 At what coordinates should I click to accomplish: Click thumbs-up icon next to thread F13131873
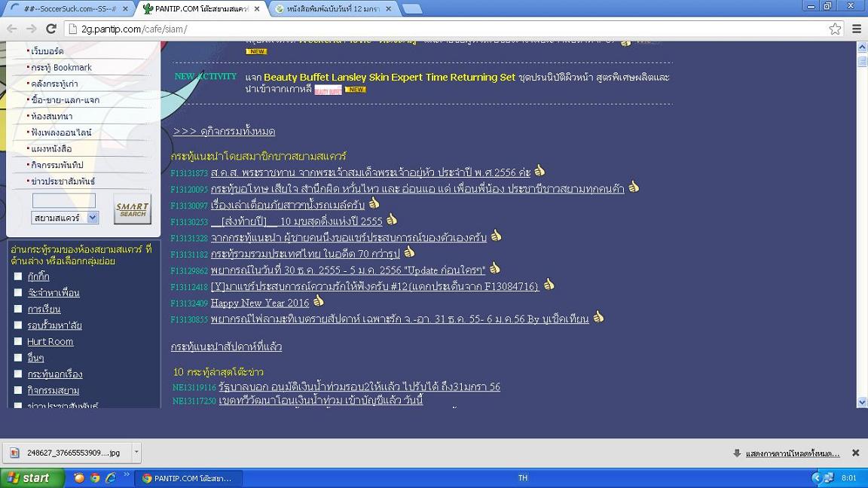pos(539,171)
